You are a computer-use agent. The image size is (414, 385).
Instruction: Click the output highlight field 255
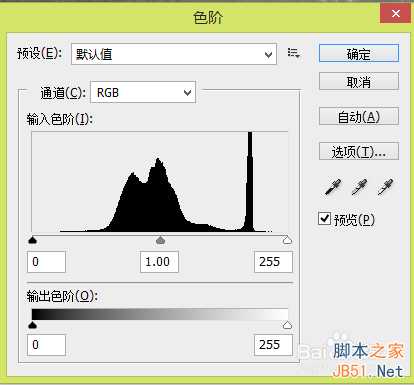click(x=273, y=345)
